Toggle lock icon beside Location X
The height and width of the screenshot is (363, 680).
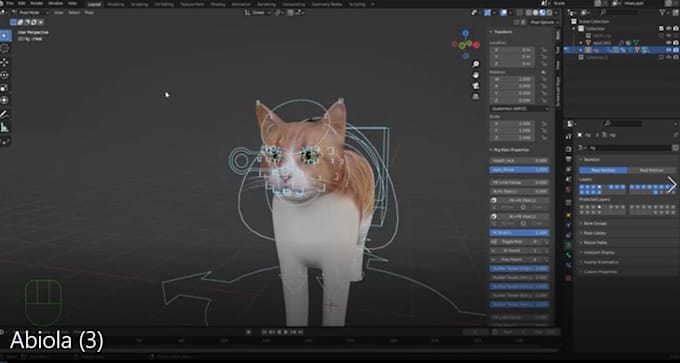coord(543,50)
